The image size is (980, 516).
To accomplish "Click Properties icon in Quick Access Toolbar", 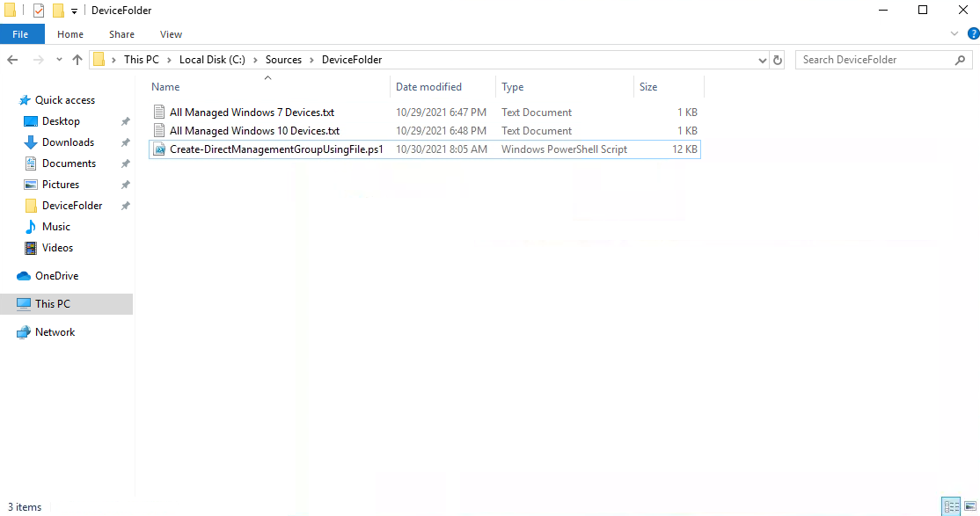I will (x=38, y=11).
